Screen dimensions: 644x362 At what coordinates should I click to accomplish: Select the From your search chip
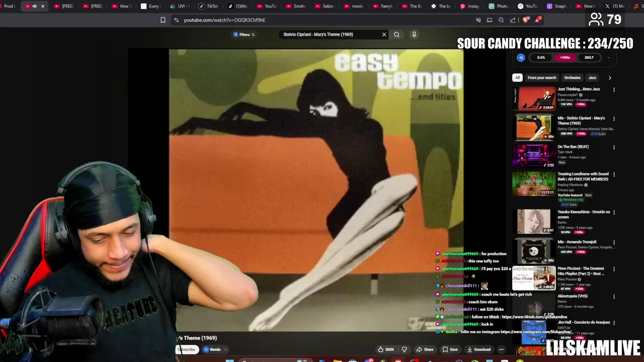pos(542,77)
